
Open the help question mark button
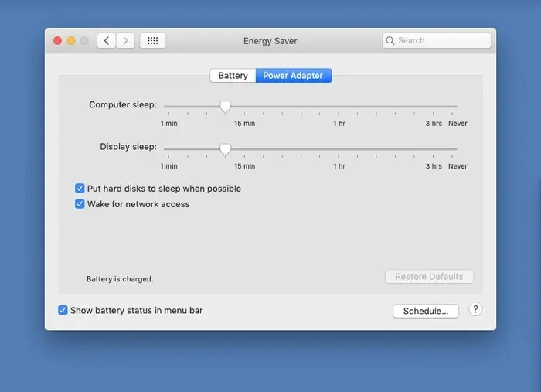click(476, 309)
